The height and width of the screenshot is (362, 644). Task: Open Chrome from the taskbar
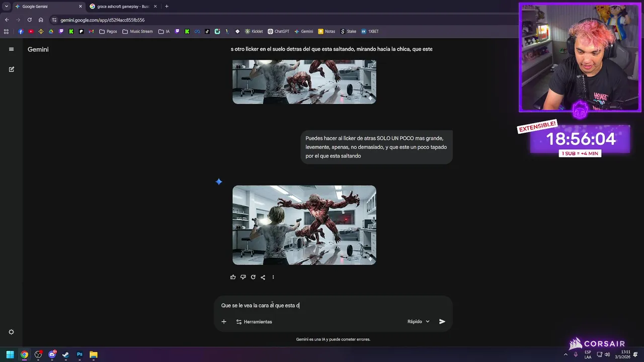[x=24, y=354]
